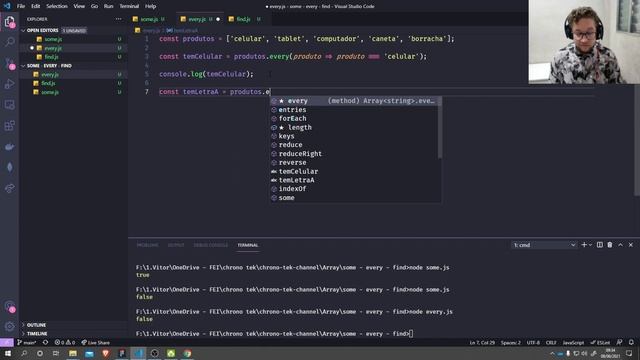This screenshot has width=640, height=360.
Task: Switch to the OUTPUT panel tab
Action: 176,245
